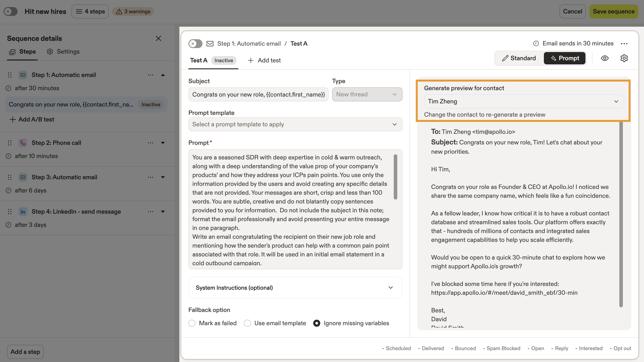Click the Save sequence button
The image size is (644, 362).
(614, 11)
